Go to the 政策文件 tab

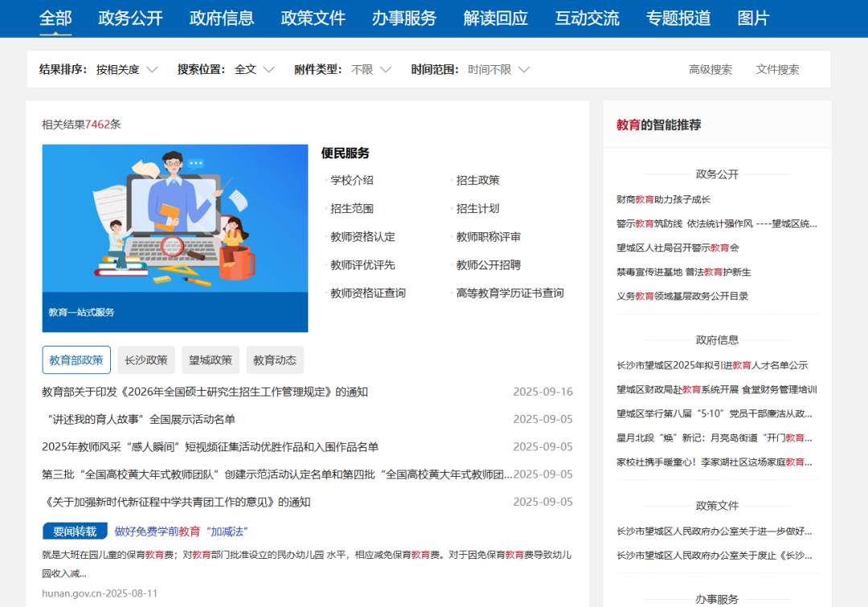[x=313, y=18]
